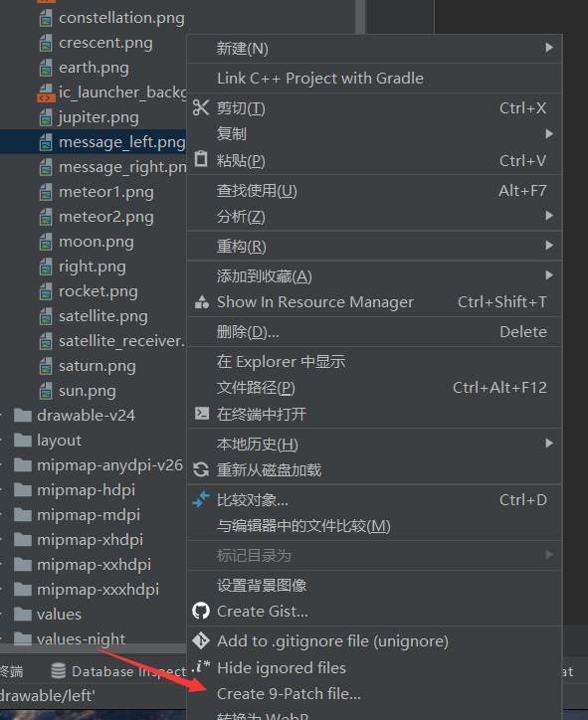The width and height of the screenshot is (588, 720).
Task: Click the GitHub icon beside Create Gist
Action: pyautogui.click(x=201, y=611)
